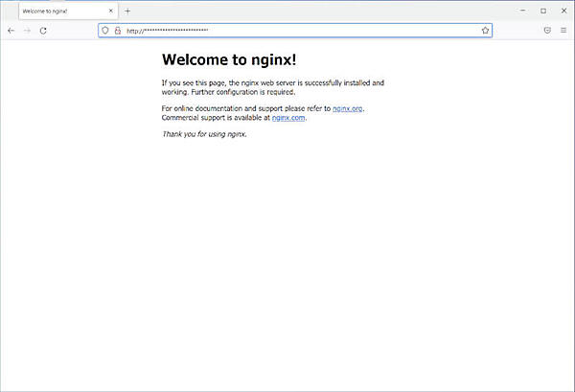Focus the URL address bar
This screenshot has width=575, height=392.
click(x=295, y=31)
